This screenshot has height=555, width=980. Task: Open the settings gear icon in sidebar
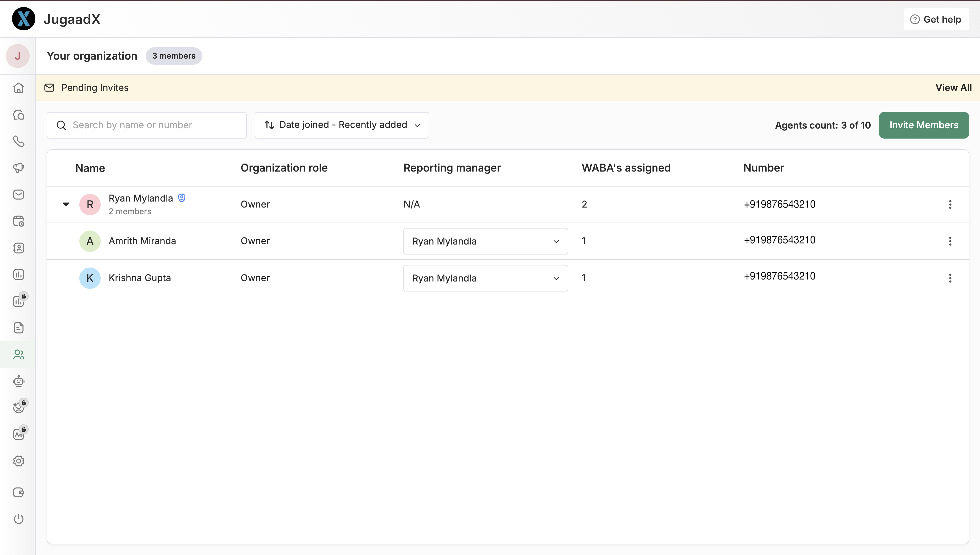click(x=18, y=461)
